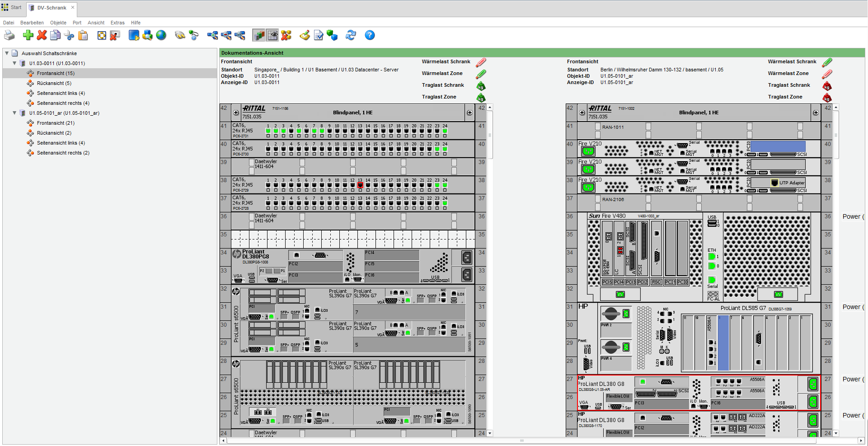Collapse the U1.05-0101_ar tree node
This screenshot has height=446, width=868.
pyautogui.click(x=14, y=113)
